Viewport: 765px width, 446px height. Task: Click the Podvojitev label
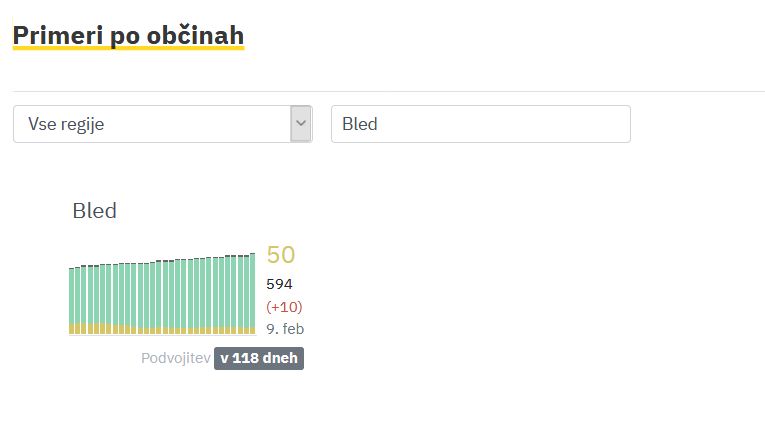tap(176, 358)
